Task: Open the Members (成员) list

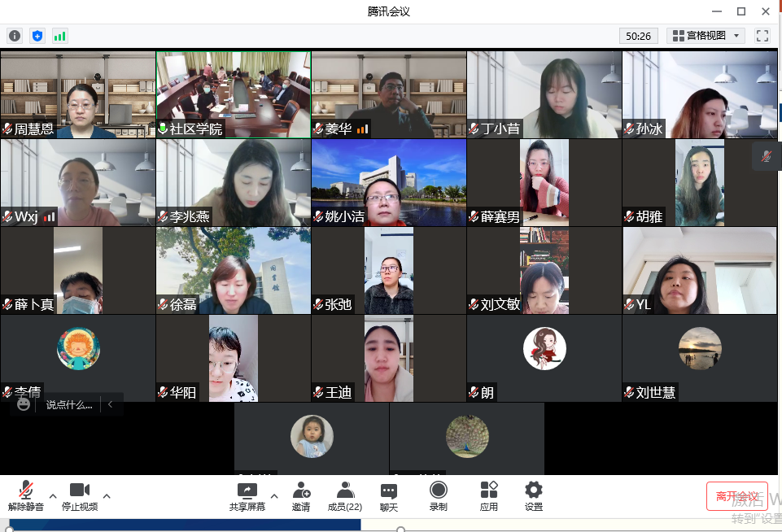Action: click(x=345, y=495)
